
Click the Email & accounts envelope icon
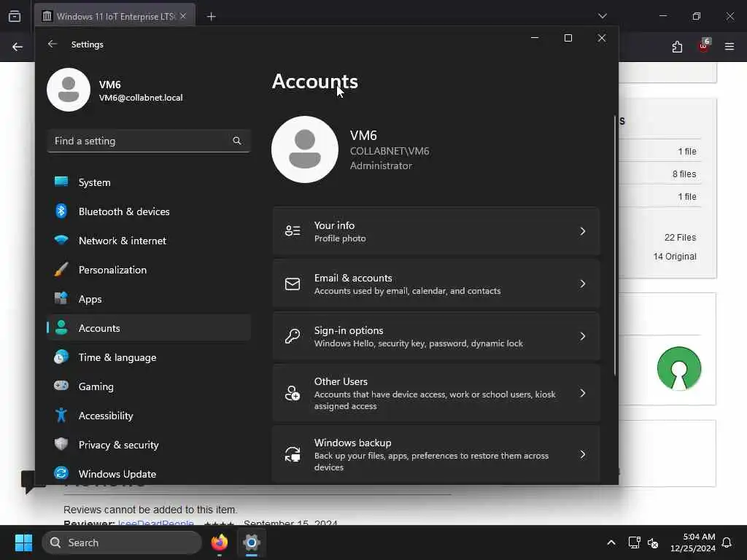pos(293,284)
